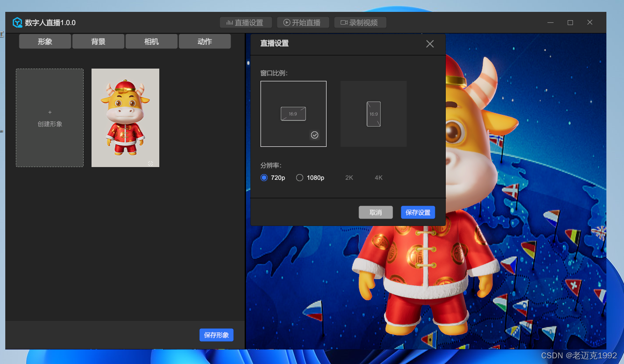Click 取消 to cancel settings
The width and height of the screenshot is (624, 364).
tap(376, 212)
